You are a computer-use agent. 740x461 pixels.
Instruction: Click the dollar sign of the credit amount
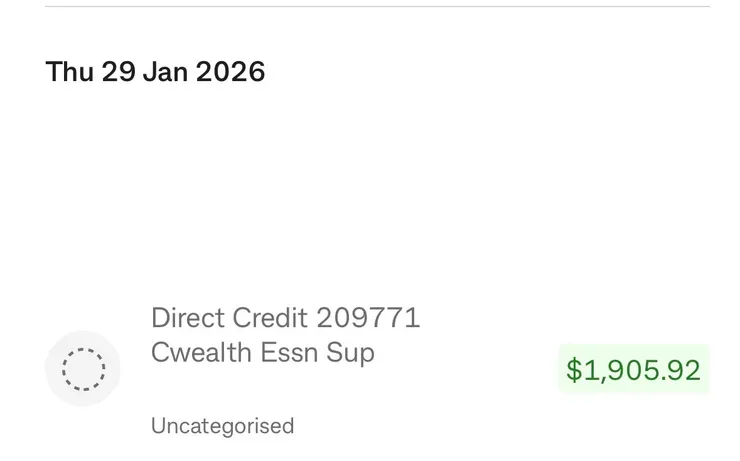[573, 370]
